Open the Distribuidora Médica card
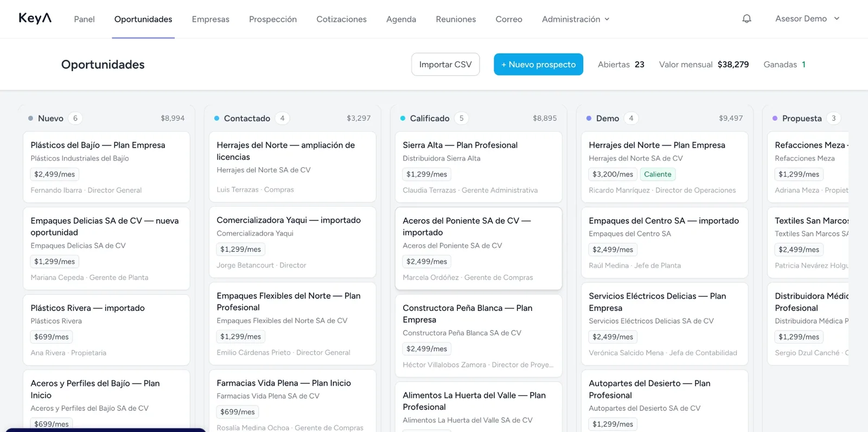868x432 pixels. 808,324
